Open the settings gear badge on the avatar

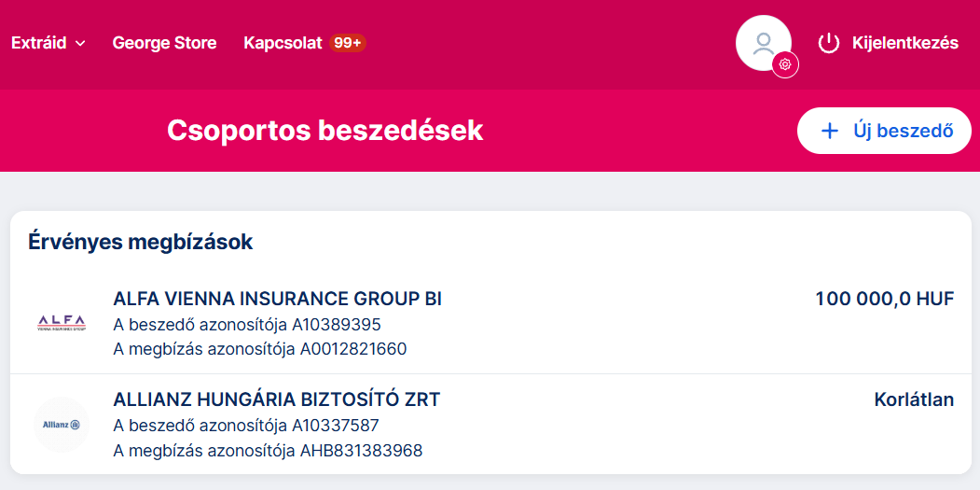coord(785,64)
